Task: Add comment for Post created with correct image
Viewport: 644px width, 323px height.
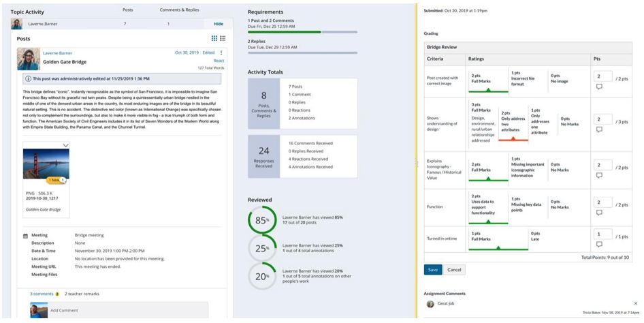Action: pyautogui.click(x=599, y=87)
